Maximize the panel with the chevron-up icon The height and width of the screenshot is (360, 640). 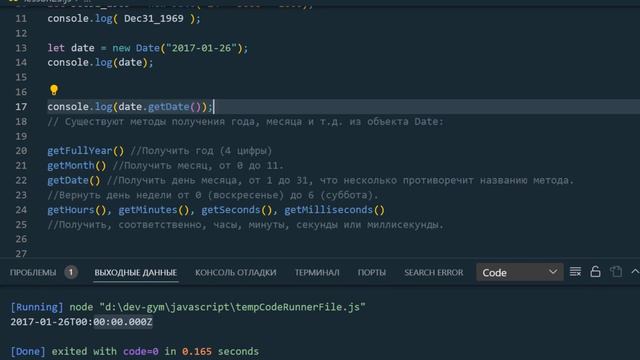tap(635, 271)
